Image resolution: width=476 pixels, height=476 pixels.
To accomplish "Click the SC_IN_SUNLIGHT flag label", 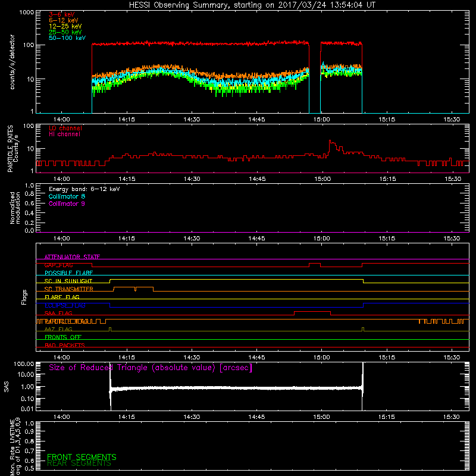I will (68, 281).
